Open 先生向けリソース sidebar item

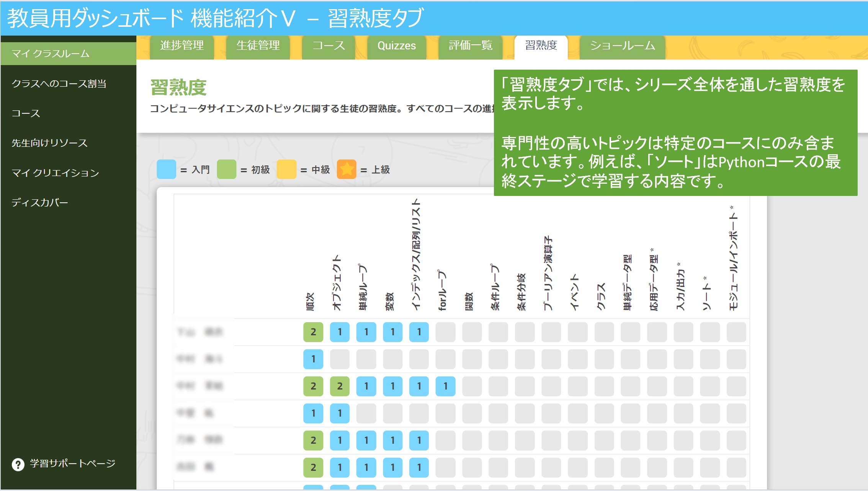click(49, 143)
